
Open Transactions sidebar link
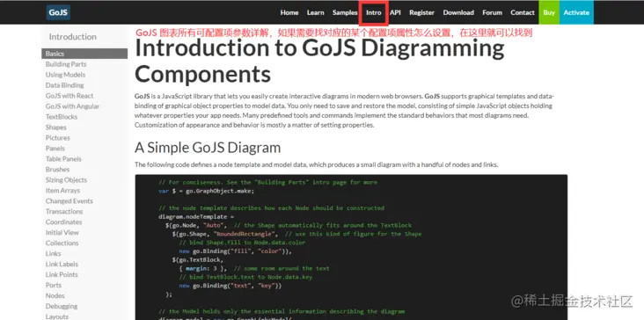[x=64, y=211]
